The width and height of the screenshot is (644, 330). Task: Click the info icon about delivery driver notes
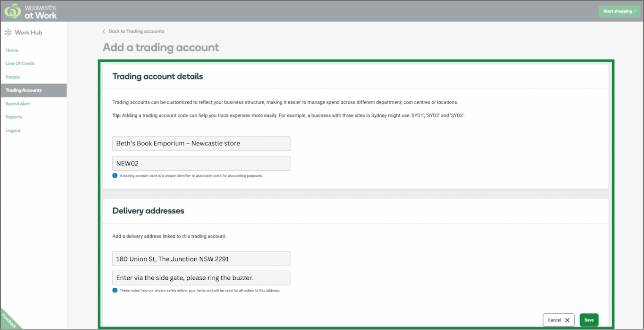[115, 290]
